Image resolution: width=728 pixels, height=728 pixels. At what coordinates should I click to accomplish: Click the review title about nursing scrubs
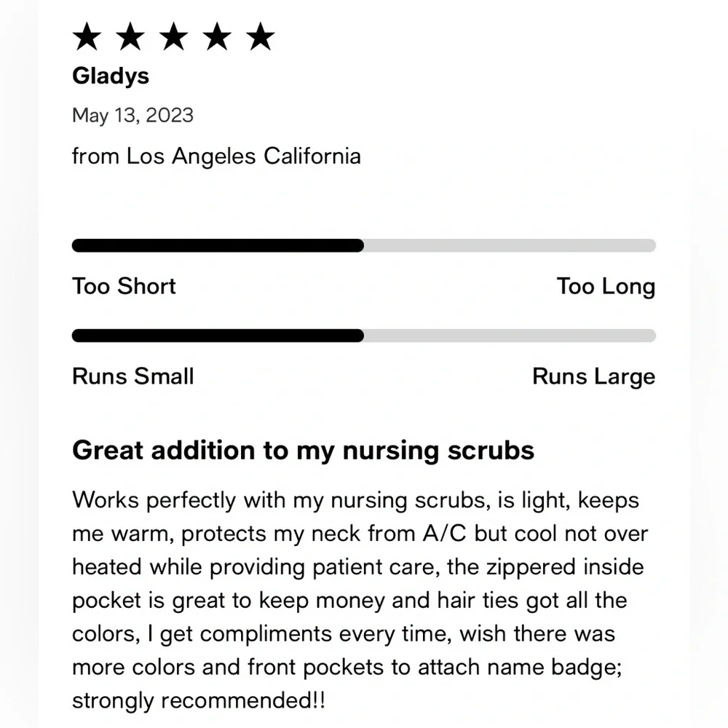(x=303, y=451)
